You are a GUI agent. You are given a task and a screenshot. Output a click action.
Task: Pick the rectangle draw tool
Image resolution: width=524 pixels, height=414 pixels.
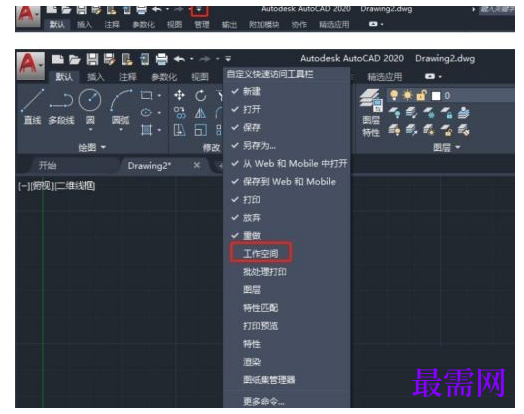click(x=146, y=96)
